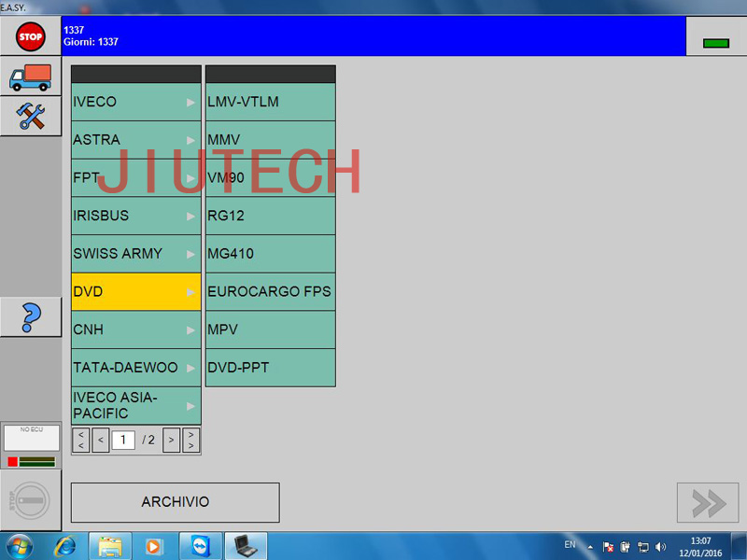The width and height of the screenshot is (747, 560).
Task: Click the page number field
Action: [x=123, y=440]
